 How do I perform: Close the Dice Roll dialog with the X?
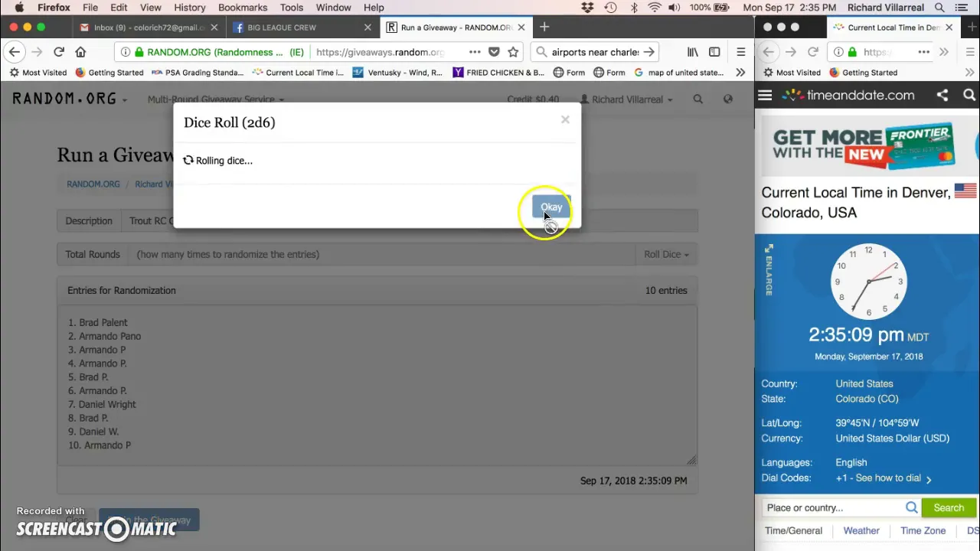(565, 119)
